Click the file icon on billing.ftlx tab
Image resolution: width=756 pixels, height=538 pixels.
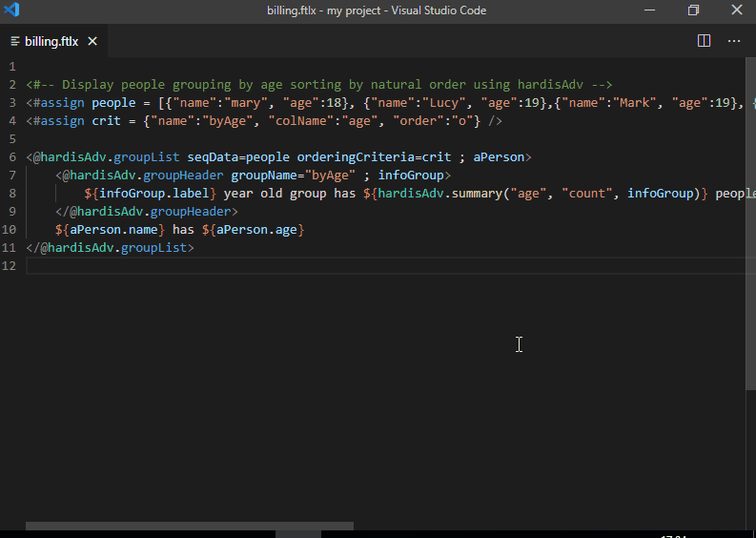(x=15, y=42)
